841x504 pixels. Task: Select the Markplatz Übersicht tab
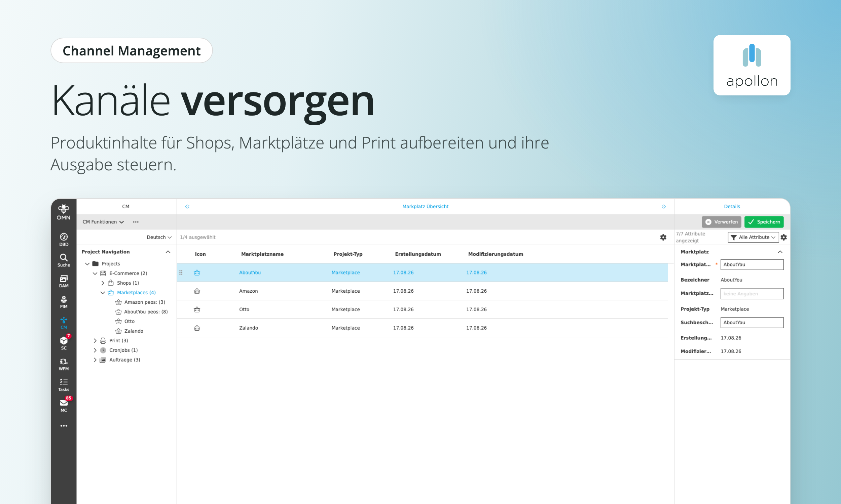click(x=425, y=207)
